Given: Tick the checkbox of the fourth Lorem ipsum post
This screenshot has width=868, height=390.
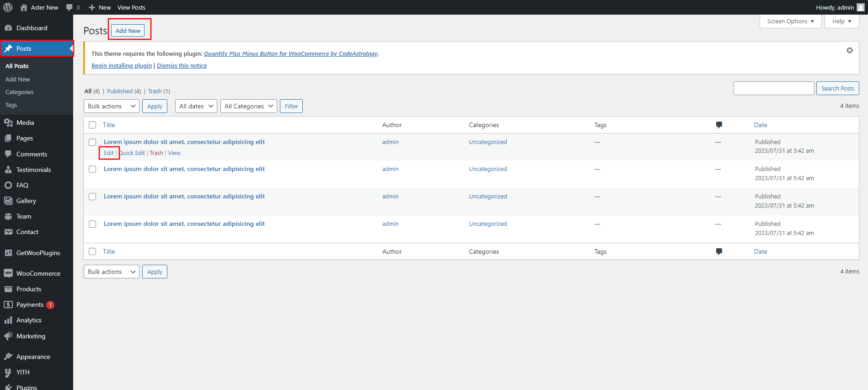Looking at the screenshot, I should tap(92, 224).
